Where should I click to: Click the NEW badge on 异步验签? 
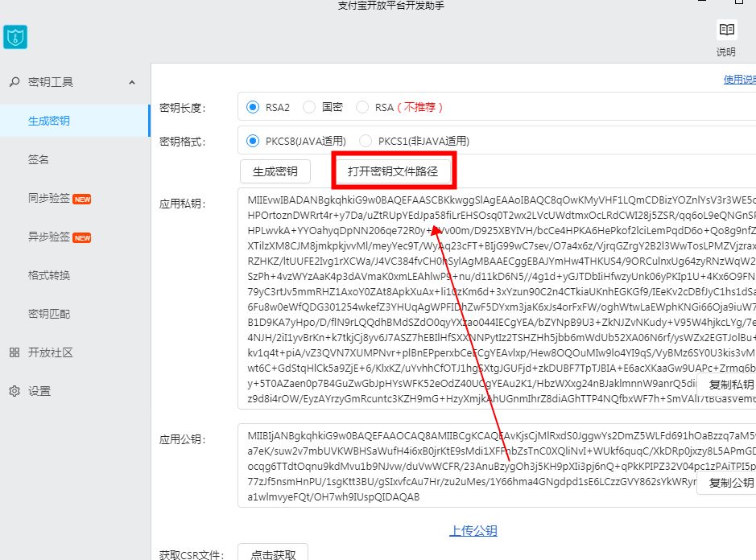(82, 237)
